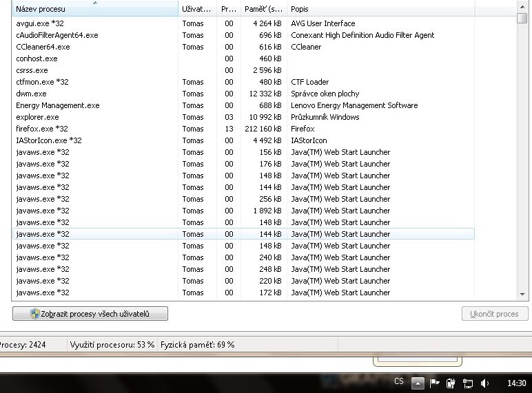Click the AVG User Interface description
The height and width of the screenshot is (393, 532).
tap(323, 23)
